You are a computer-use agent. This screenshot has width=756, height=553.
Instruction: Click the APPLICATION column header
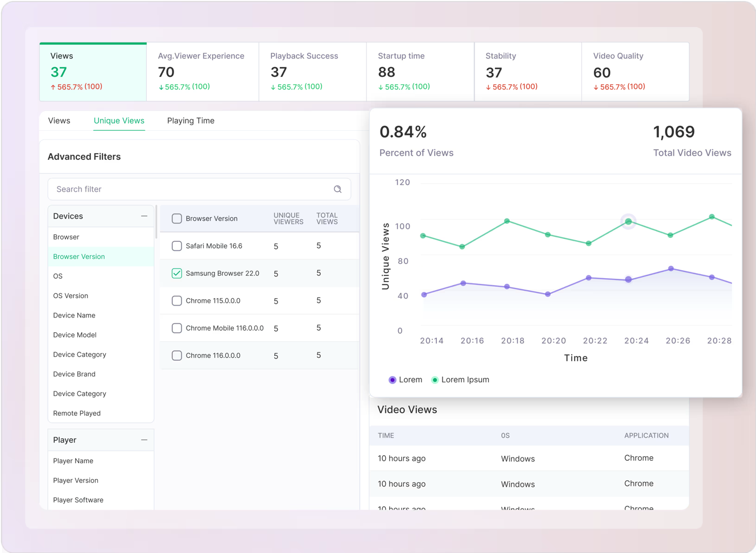click(646, 436)
